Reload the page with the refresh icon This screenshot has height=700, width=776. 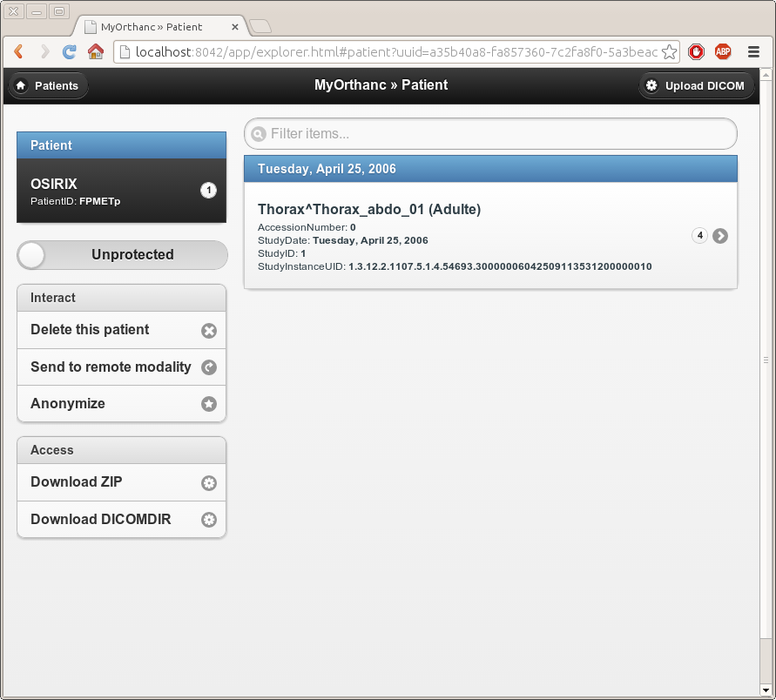click(70, 51)
